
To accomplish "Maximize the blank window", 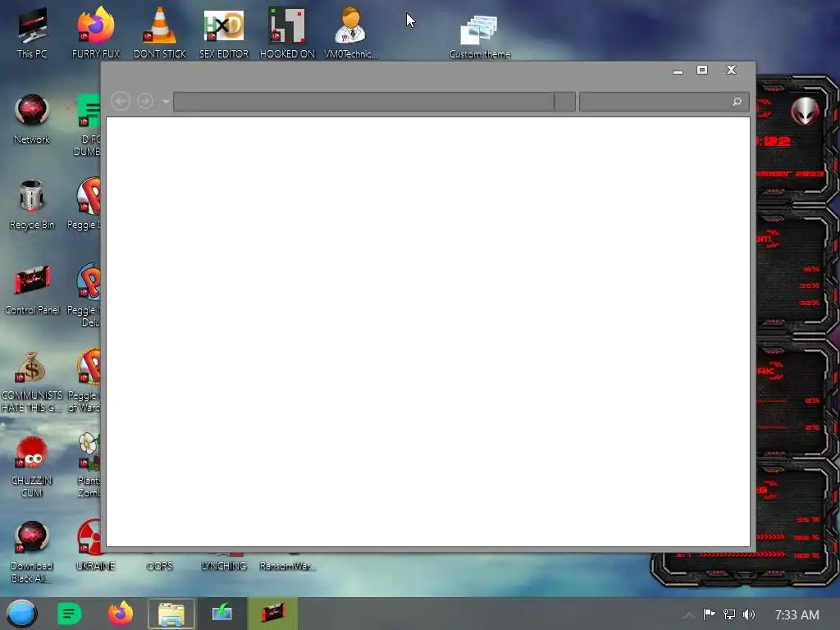I will click(702, 71).
